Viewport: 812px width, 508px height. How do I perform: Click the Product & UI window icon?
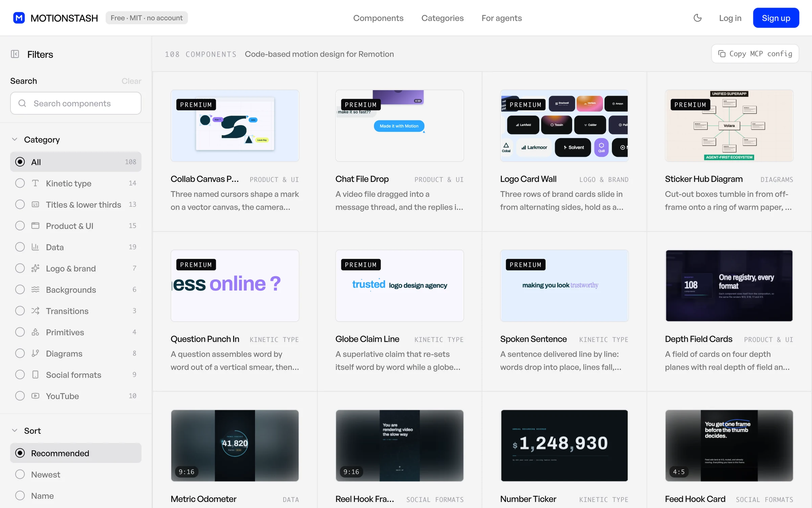click(35, 226)
